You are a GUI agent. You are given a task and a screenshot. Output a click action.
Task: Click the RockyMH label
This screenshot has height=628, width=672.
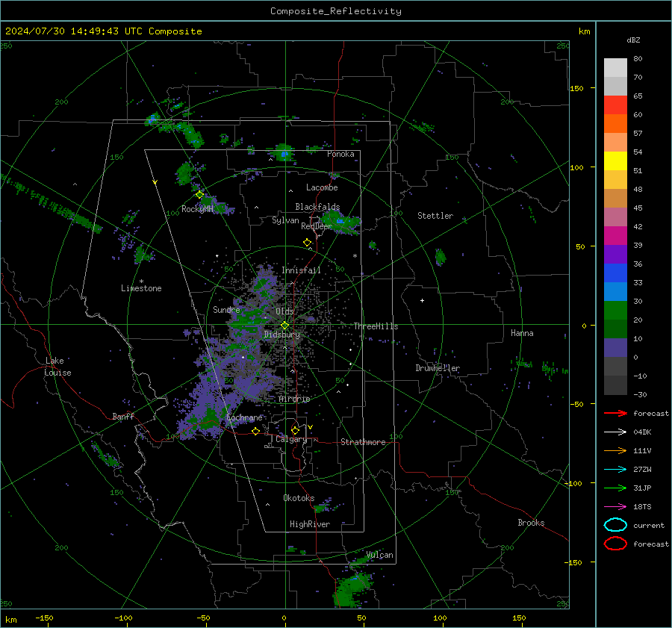click(x=197, y=209)
